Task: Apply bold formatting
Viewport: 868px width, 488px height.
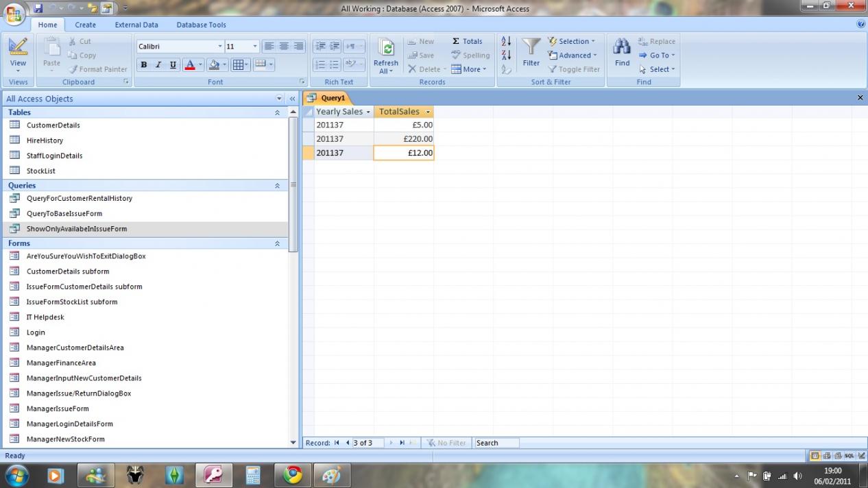Action: [143, 65]
